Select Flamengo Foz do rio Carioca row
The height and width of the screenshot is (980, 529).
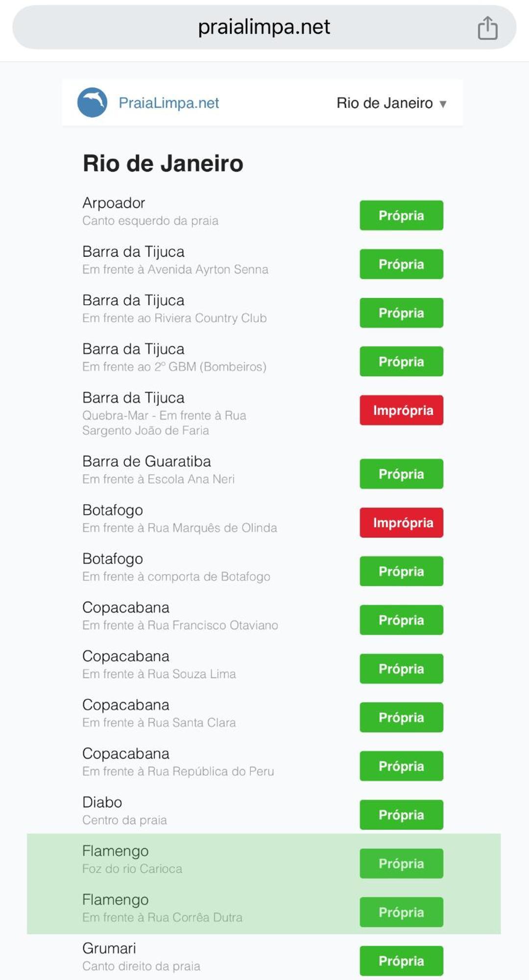[264, 858]
